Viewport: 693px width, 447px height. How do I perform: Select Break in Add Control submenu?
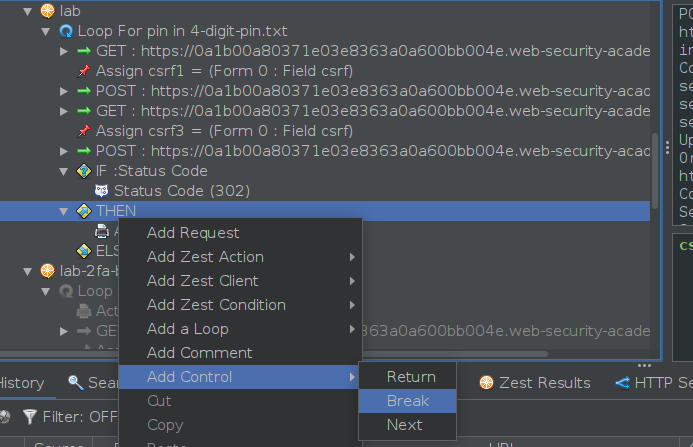(x=407, y=401)
